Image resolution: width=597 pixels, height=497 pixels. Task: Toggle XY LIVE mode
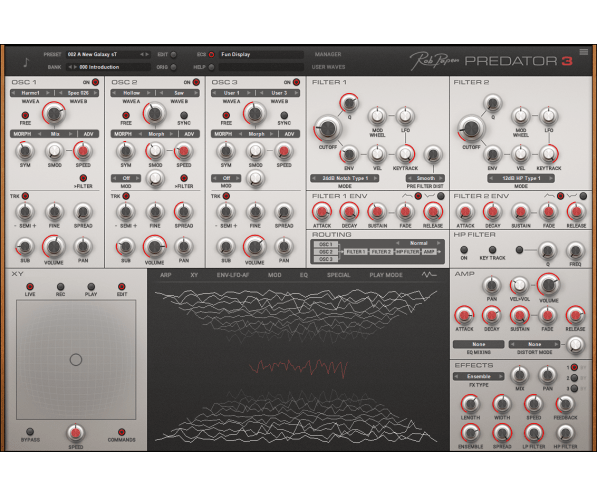[x=30, y=286]
